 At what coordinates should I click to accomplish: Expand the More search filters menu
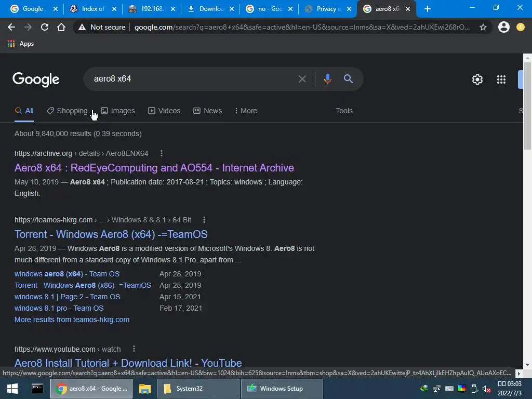(x=246, y=111)
